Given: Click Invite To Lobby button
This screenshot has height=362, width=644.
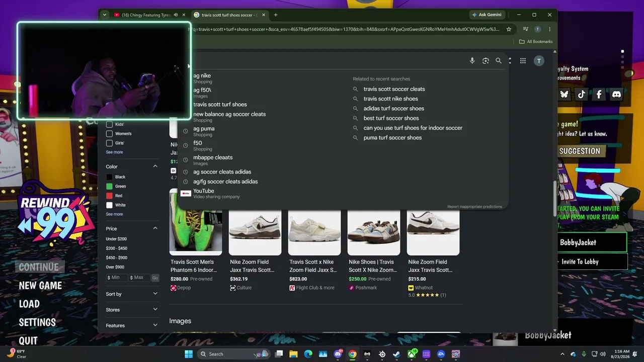Looking at the screenshot, I should point(592,261).
